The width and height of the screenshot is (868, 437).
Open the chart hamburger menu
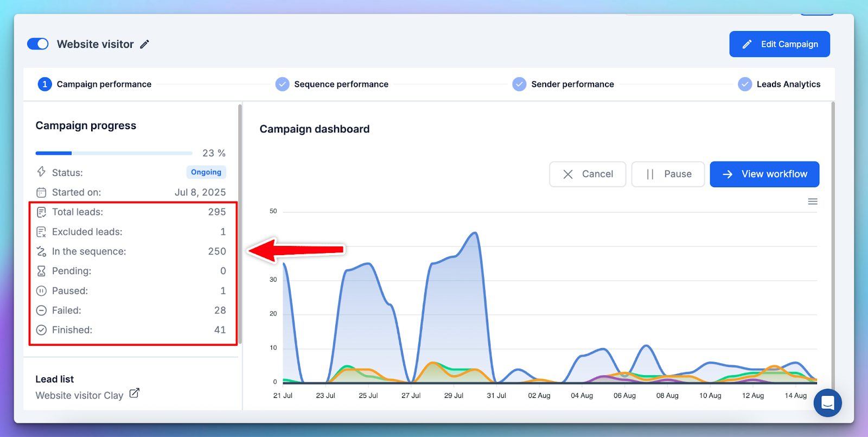812,201
